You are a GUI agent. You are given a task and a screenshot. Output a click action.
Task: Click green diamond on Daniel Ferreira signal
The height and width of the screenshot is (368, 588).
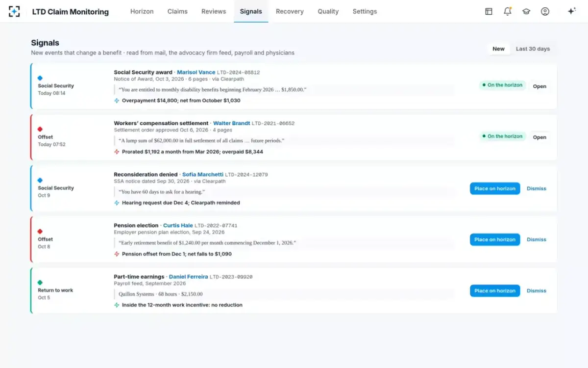pyautogui.click(x=40, y=282)
